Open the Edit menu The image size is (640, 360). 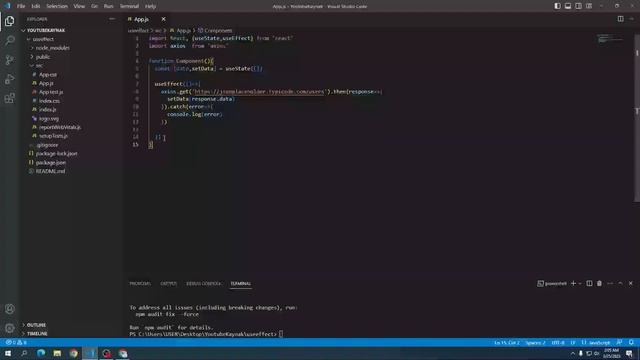[x=36, y=6]
